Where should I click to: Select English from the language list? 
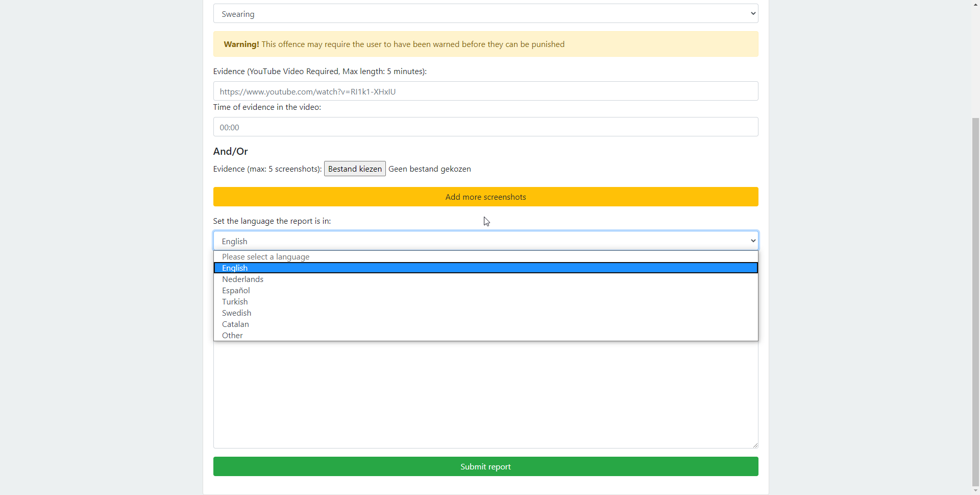pos(485,268)
